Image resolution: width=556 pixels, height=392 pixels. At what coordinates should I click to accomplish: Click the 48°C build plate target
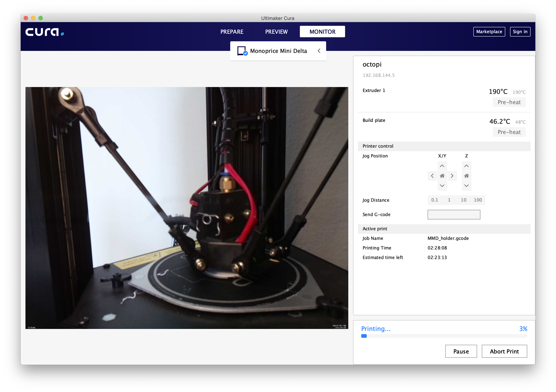(x=520, y=122)
